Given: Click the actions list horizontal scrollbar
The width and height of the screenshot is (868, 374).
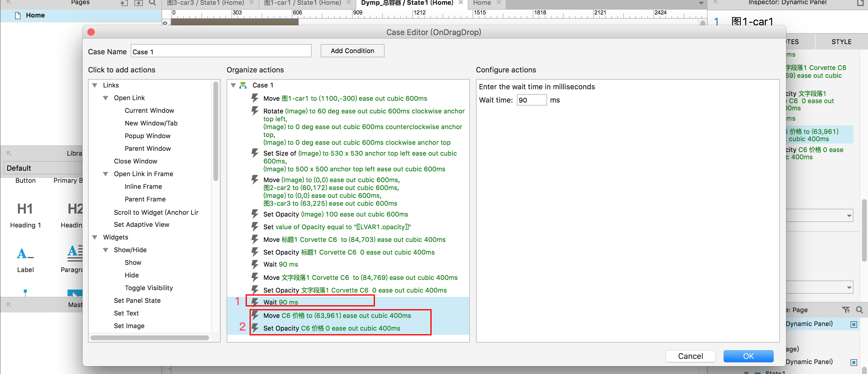Looking at the screenshot, I should coord(149,338).
